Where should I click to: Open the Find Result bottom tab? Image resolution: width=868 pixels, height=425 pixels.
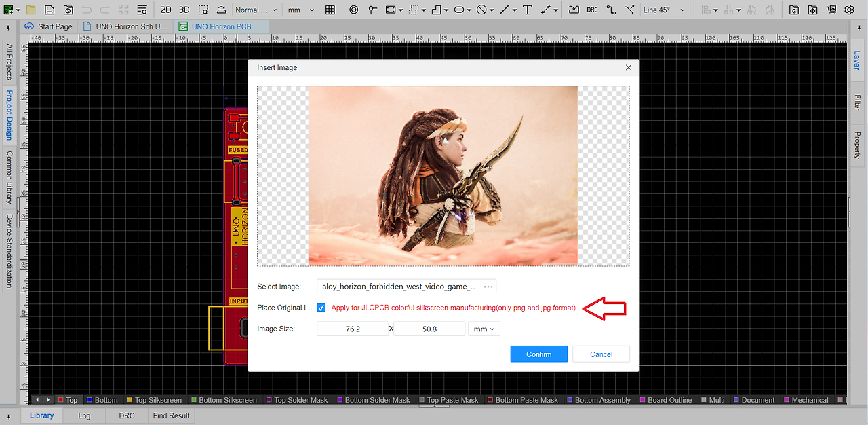(171, 415)
